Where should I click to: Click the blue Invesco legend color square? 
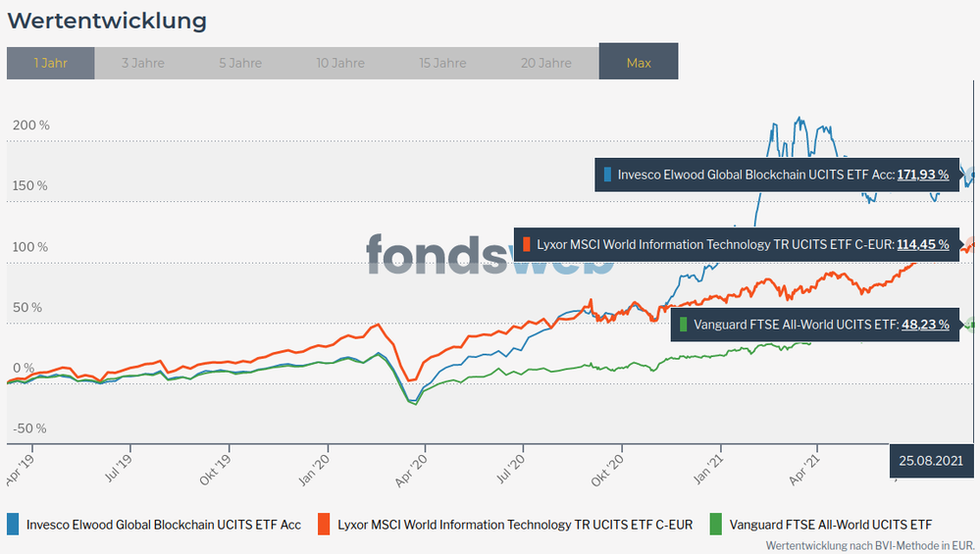(13, 524)
